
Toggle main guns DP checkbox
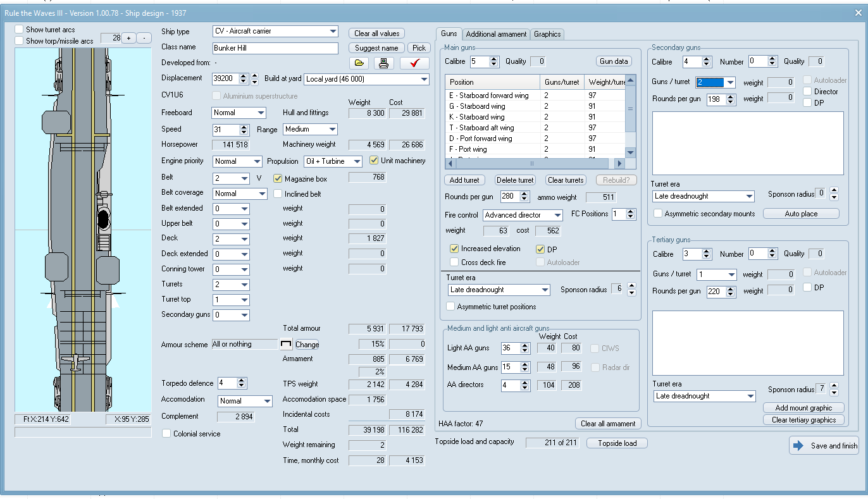tap(540, 249)
